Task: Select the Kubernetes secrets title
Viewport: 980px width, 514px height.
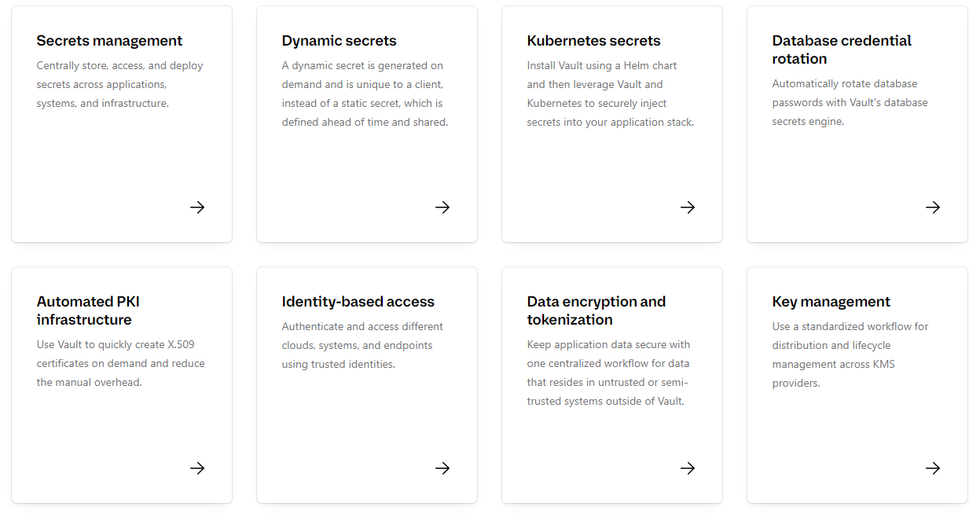Action: pyautogui.click(x=593, y=41)
